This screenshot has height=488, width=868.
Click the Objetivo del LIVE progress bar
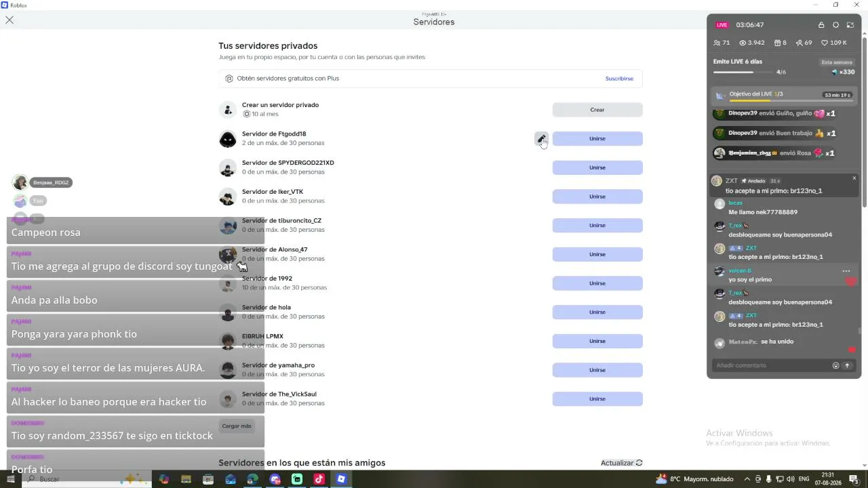click(790, 100)
